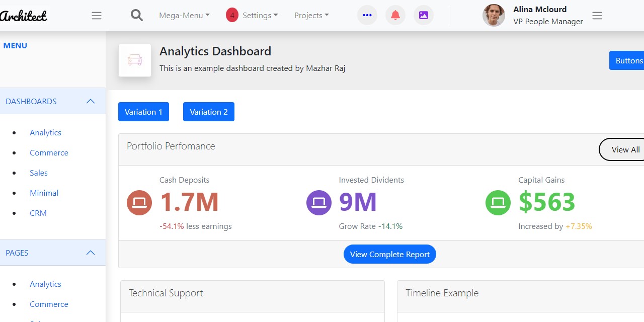Viewport: 644px width, 322px height.
Task: Click the Architect logo
Action: [24, 15]
